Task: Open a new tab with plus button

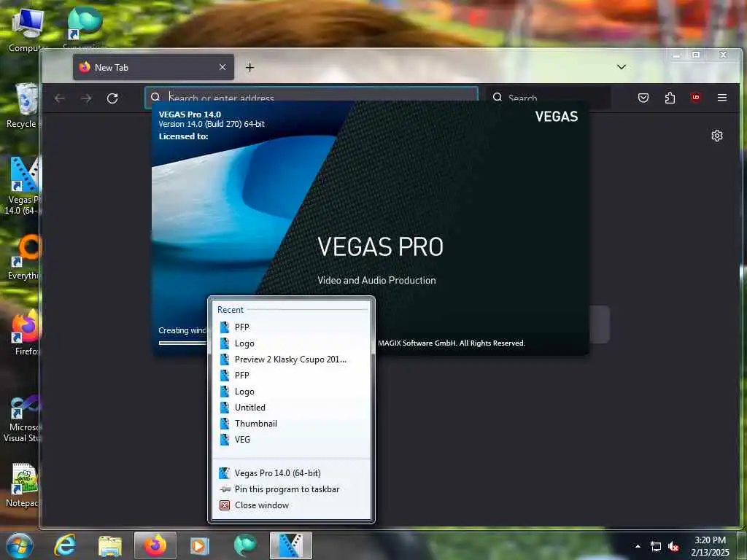Action: pos(249,68)
